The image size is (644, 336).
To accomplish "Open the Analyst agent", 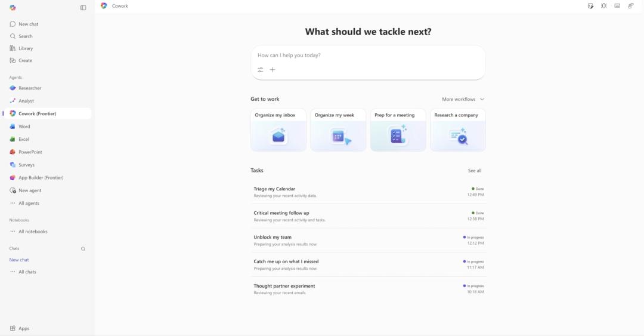I will click(26, 101).
